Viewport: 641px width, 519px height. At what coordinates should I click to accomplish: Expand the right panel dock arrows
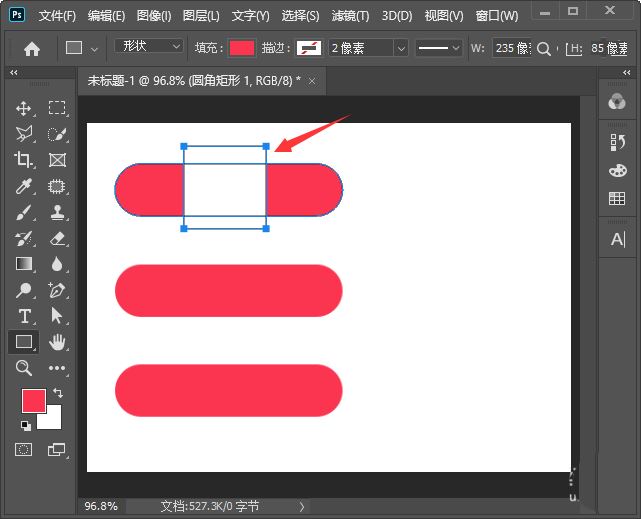(x=627, y=72)
